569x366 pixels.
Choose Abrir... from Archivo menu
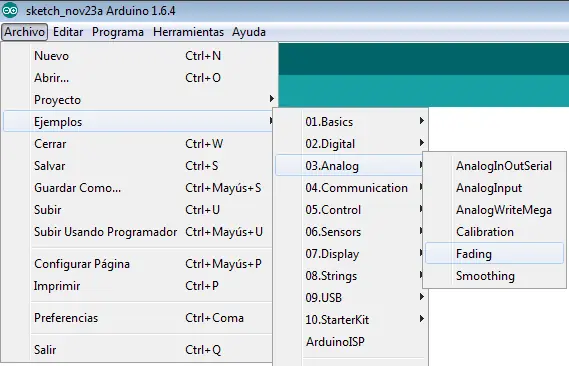(x=138, y=78)
